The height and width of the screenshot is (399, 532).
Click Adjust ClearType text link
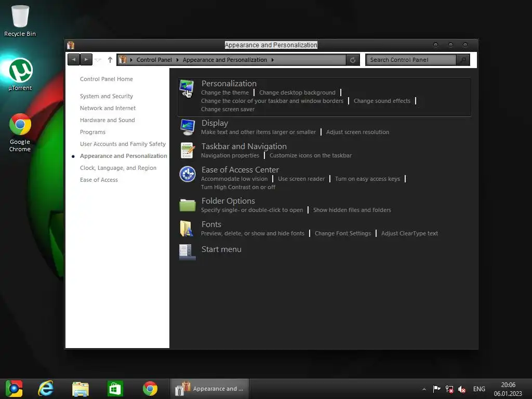[x=409, y=233]
